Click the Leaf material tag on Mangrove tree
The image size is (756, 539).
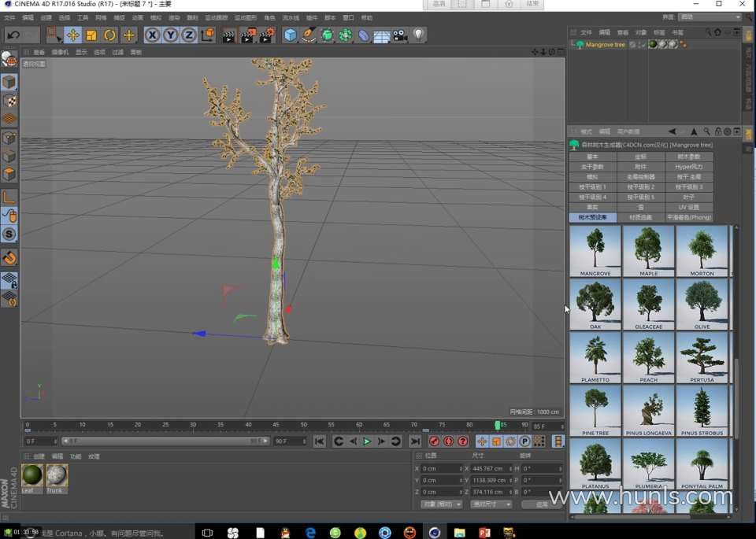click(653, 44)
